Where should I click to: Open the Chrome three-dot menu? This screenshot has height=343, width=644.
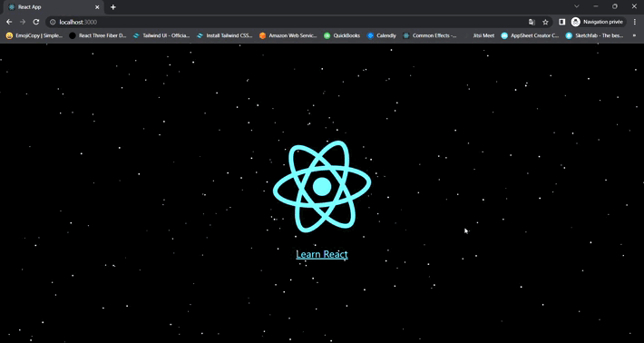[635, 22]
